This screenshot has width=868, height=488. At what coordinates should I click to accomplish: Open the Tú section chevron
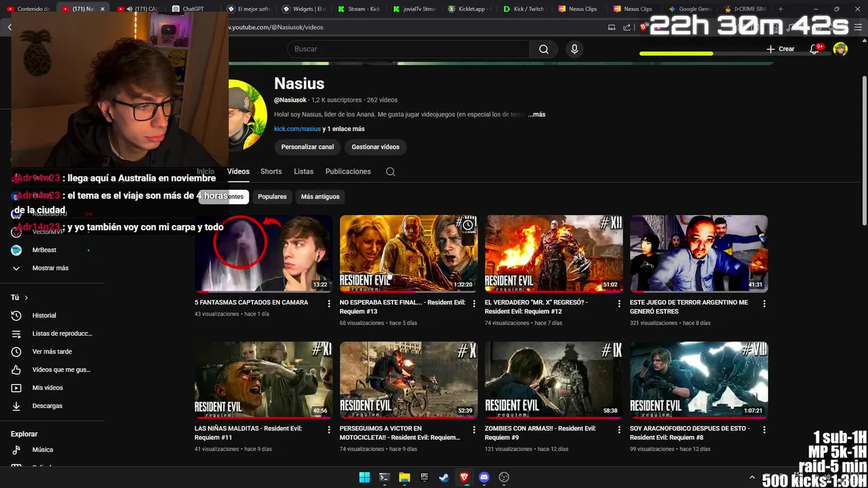(x=26, y=298)
